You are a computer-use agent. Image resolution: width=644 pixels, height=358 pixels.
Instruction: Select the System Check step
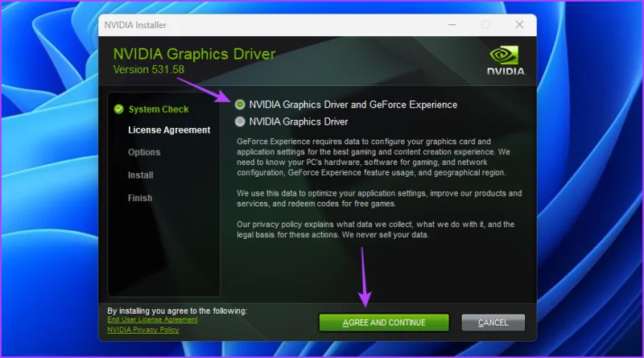click(159, 109)
